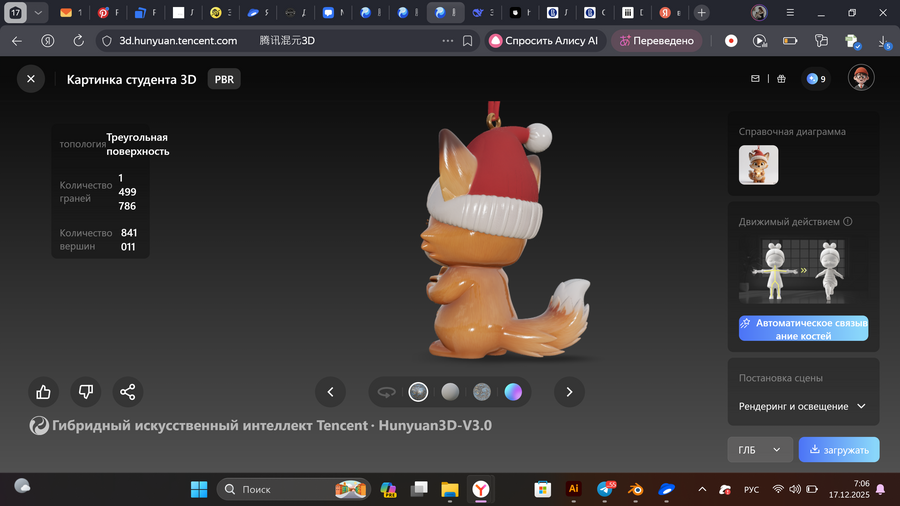Click the thumbs-down dislike icon
Viewport: 900px width, 506px height.
(85, 392)
